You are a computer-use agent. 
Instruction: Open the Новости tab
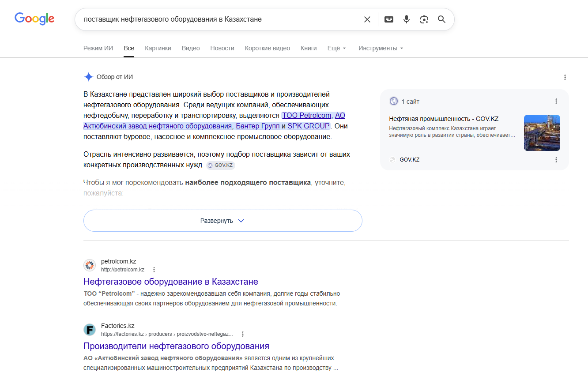(x=222, y=48)
